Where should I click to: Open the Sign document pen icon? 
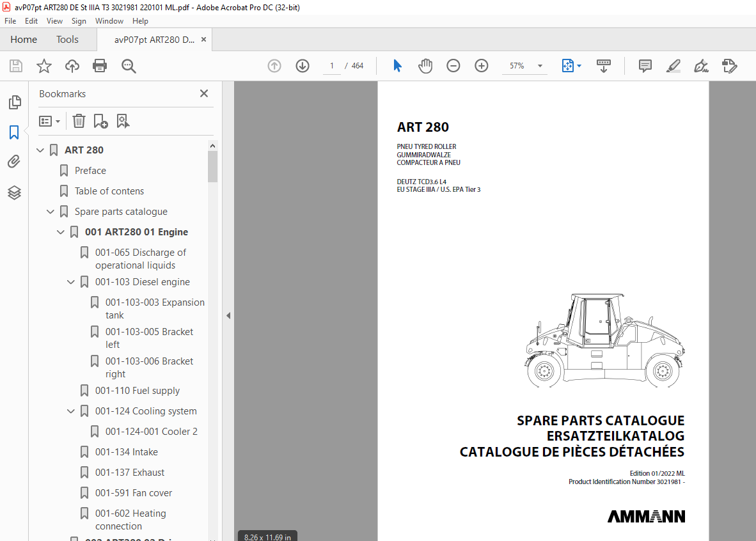[701, 66]
